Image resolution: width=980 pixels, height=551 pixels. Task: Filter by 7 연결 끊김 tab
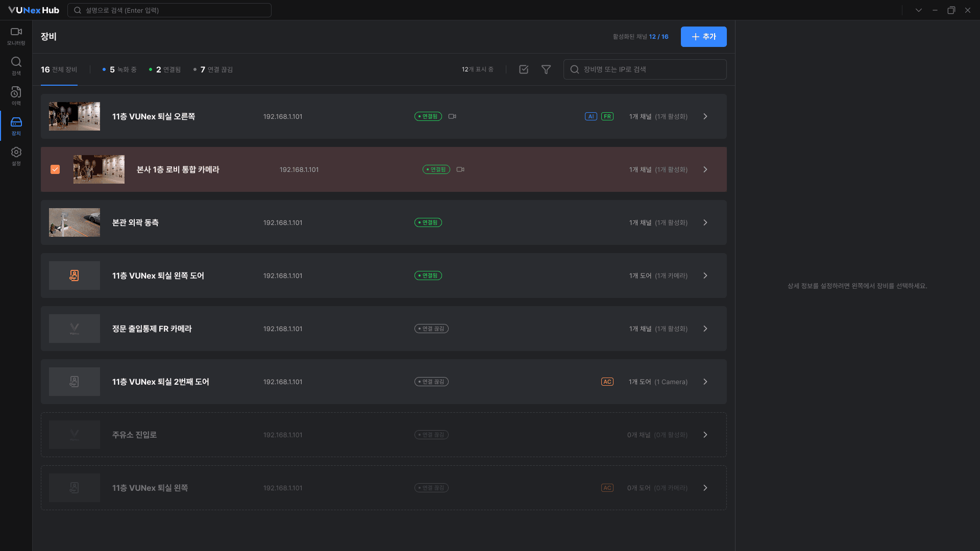tap(213, 69)
